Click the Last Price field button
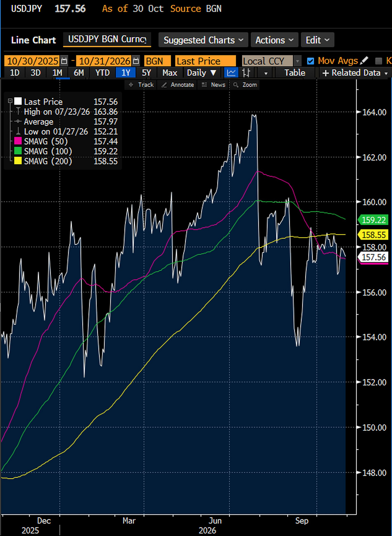392x536 pixels. pyautogui.click(x=205, y=61)
